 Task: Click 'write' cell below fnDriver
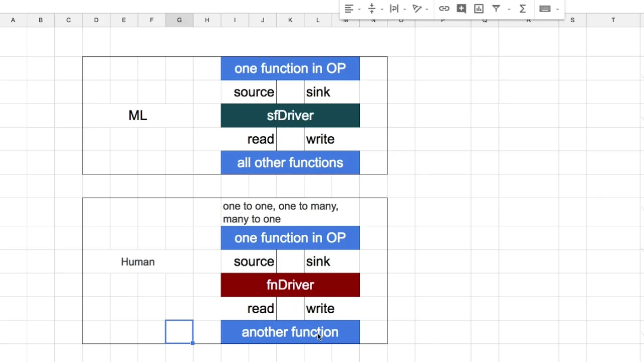(x=332, y=309)
